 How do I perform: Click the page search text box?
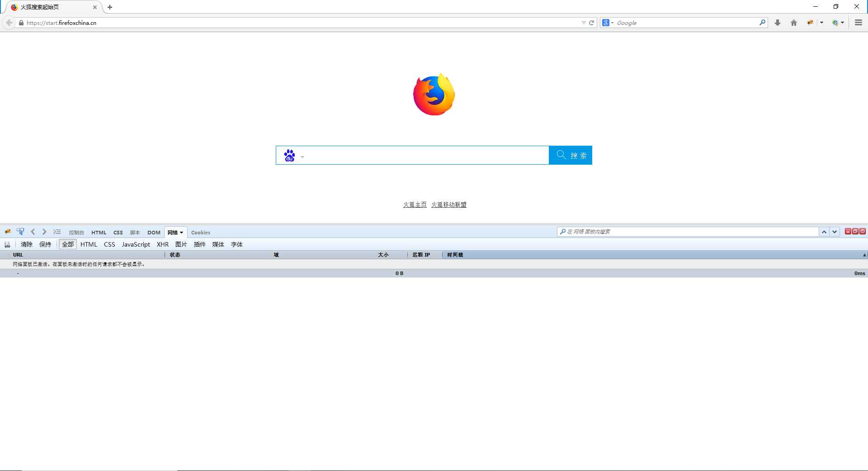427,155
